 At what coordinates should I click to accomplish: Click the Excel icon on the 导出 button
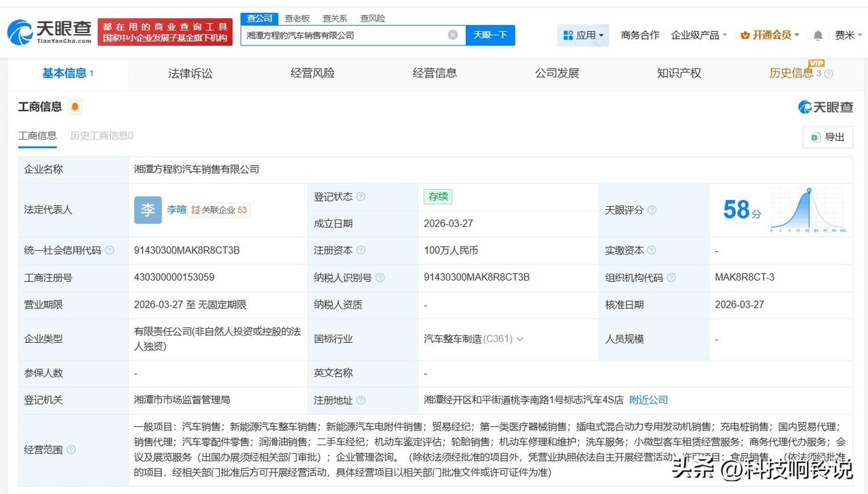click(x=816, y=137)
